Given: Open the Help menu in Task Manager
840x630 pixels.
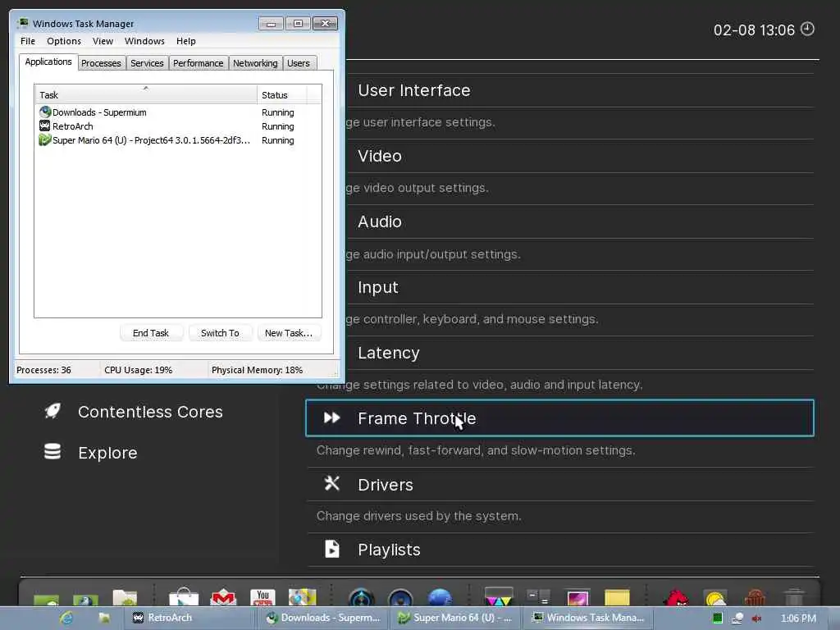Looking at the screenshot, I should click(186, 41).
